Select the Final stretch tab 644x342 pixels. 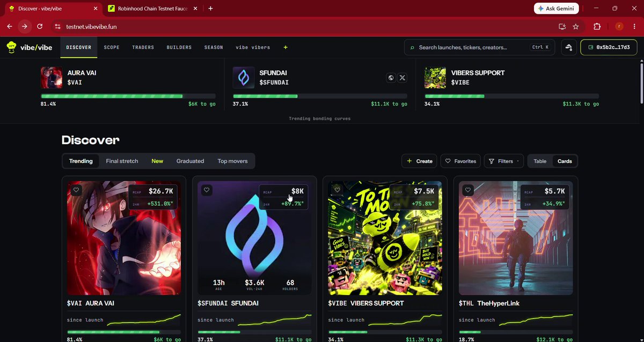pos(122,161)
